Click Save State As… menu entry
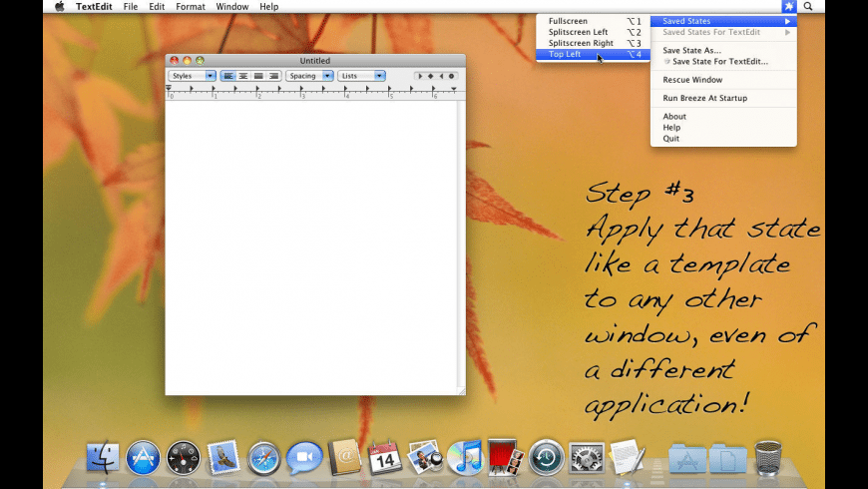The height and width of the screenshot is (489, 868). (691, 50)
